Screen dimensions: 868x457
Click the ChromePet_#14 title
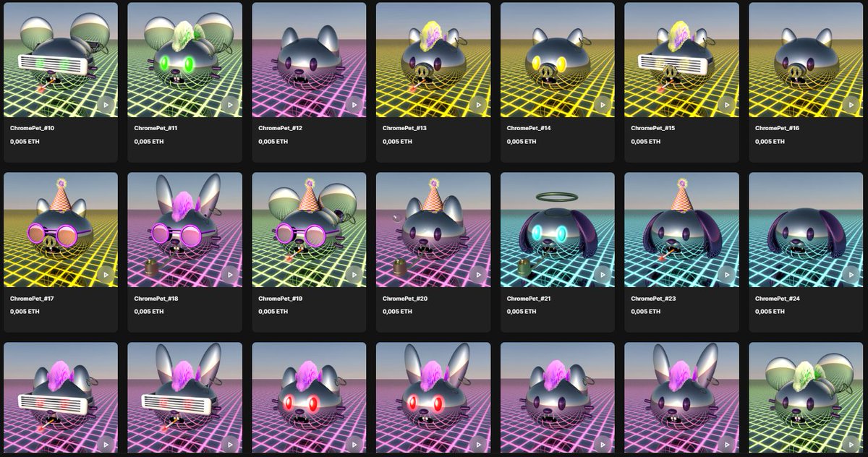click(529, 128)
